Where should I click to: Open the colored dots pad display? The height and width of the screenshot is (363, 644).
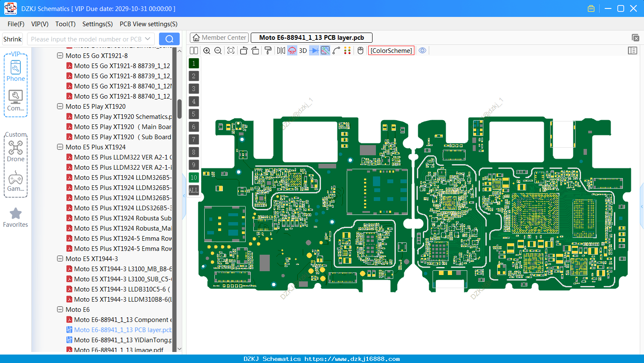(x=348, y=51)
